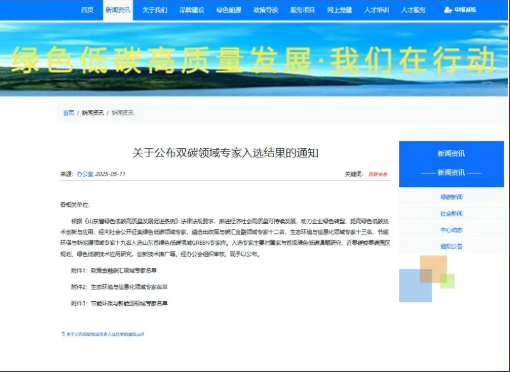The height and width of the screenshot is (372, 510).
Task: Click the banner image with the yellow slogan
Action: click(254, 59)
